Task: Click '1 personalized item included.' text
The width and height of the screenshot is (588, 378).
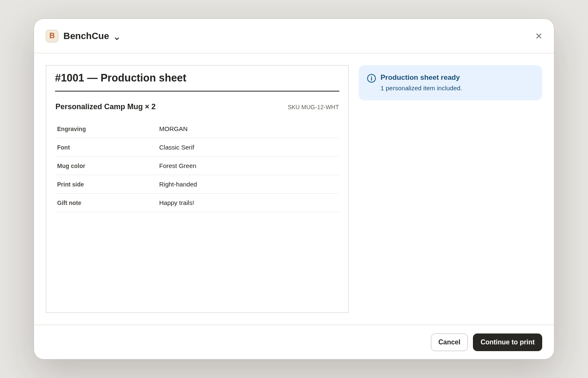Action: [x=421, y=88]
